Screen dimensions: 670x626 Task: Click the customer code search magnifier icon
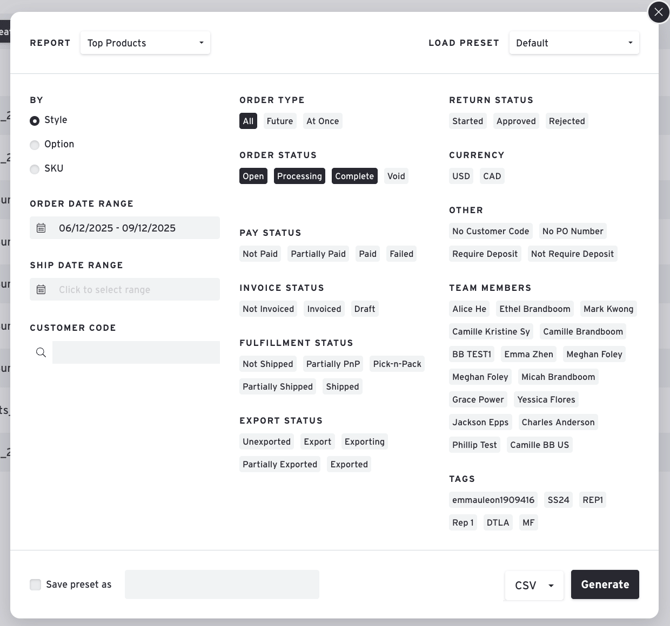coord(41,353)
